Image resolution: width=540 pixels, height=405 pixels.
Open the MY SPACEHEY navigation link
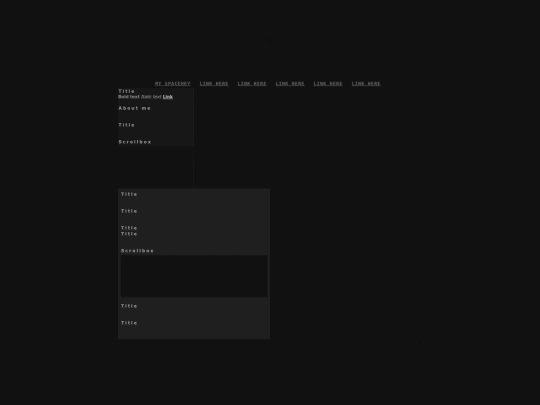pos(173,84)
